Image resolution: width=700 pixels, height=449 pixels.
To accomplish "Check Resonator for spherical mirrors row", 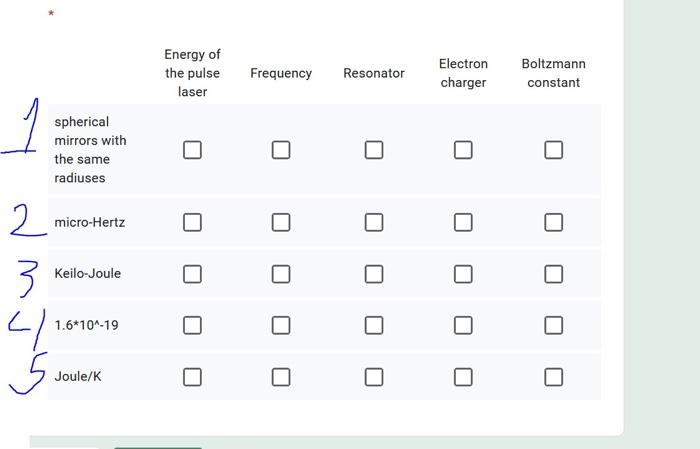I will click(374, 150).
